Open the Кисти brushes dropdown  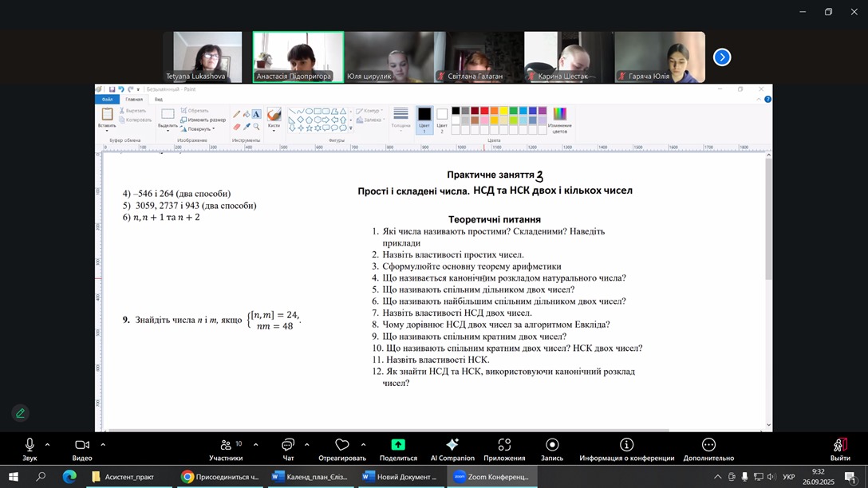coord(274,125)
